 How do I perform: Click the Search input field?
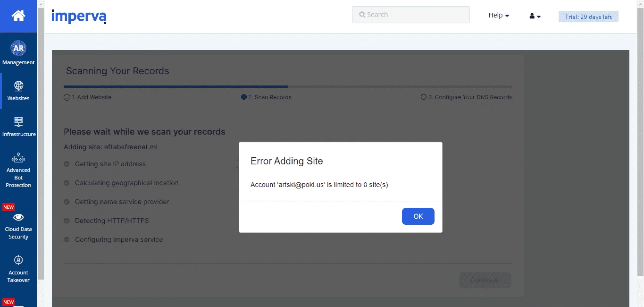click(410, 15)
